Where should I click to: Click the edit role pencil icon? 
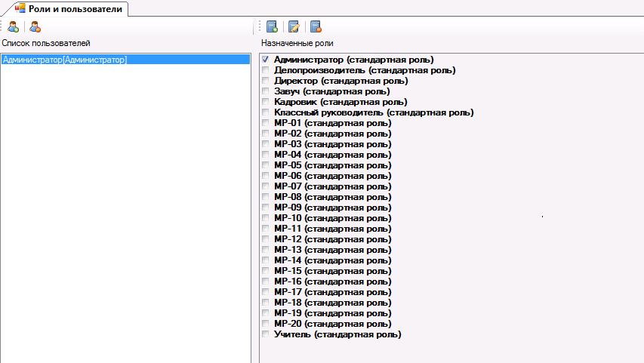[x=294, y=27]
